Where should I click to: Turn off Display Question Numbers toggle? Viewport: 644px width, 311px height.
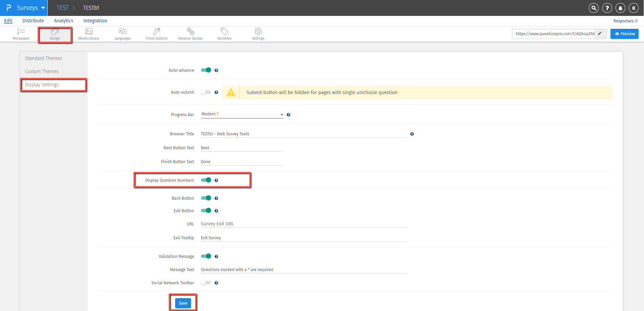click(x=206, y=180)
